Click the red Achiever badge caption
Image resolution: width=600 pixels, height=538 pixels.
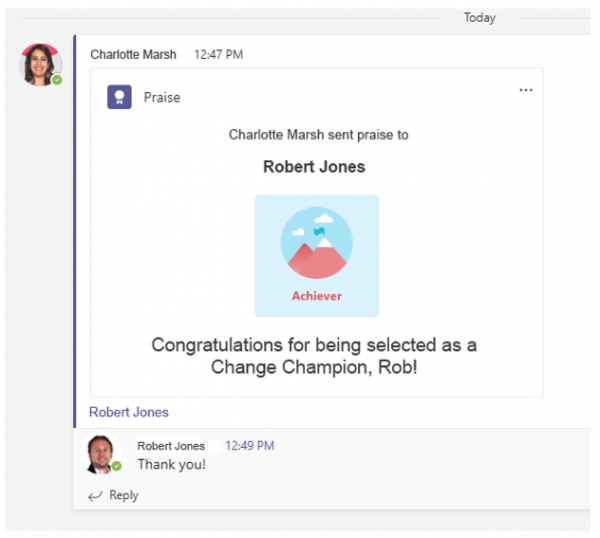[316, 296]
